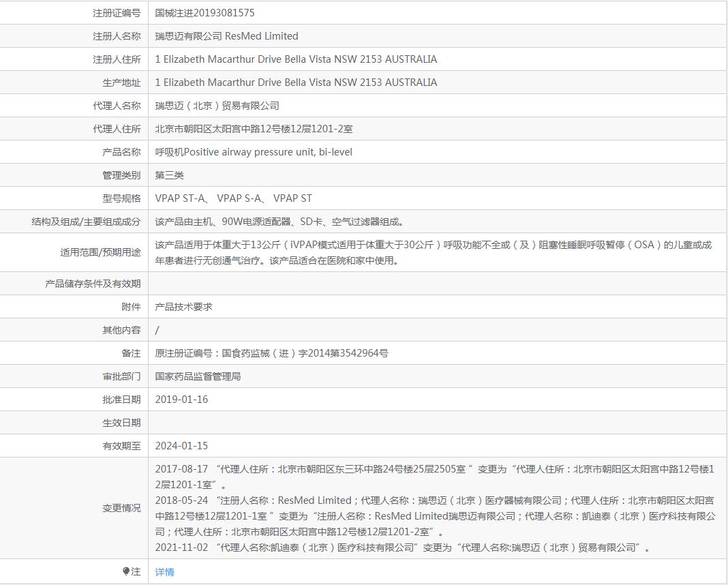Viewport: 728px width, 585px height.
Task: Select remark 原注册证编号：国食药监械（进）字2014第3542964号
Action: tap(271, 353)
